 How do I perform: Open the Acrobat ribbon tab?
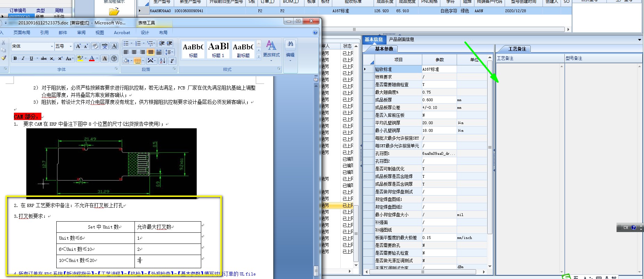click(x=122, y=33)
